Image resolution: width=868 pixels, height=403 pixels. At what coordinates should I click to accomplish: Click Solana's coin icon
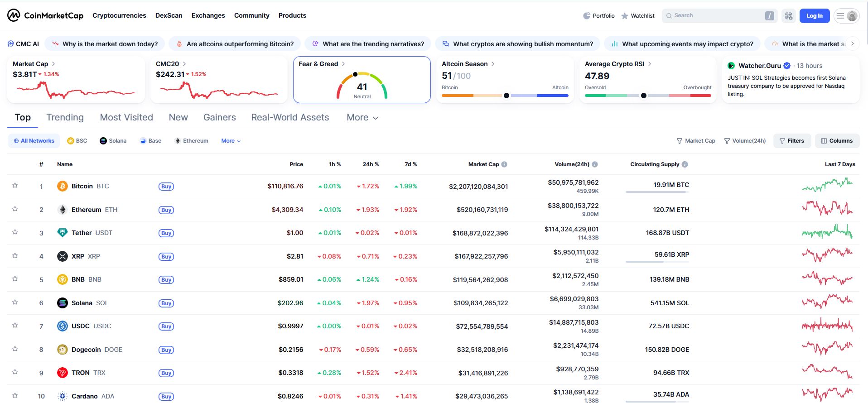[x=63, y=303]
